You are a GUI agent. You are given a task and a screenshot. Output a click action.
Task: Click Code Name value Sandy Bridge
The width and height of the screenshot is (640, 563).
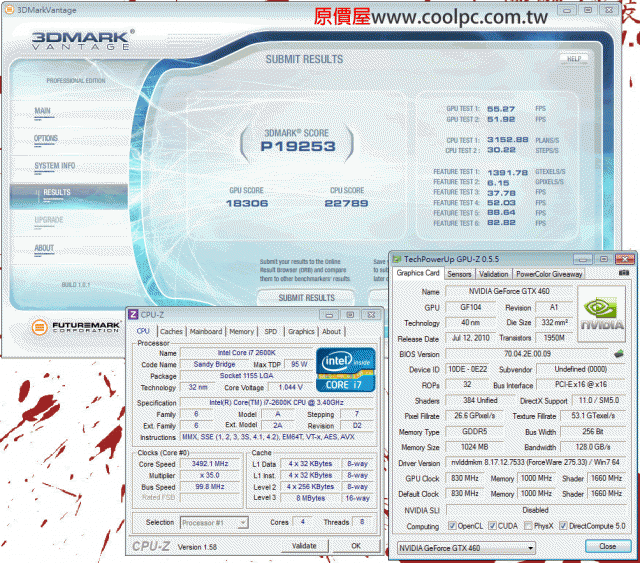pos(214,365)
